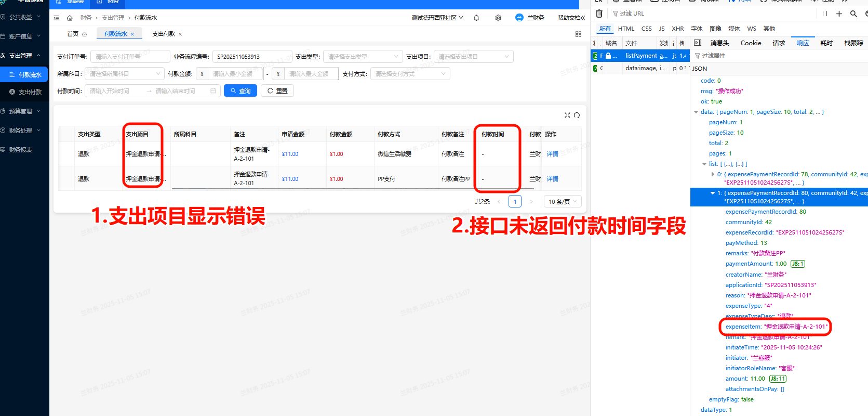Viewport: 868px width, 416px height.
Task: Click the 兰财务 user avatar
Action: point(519,18)
